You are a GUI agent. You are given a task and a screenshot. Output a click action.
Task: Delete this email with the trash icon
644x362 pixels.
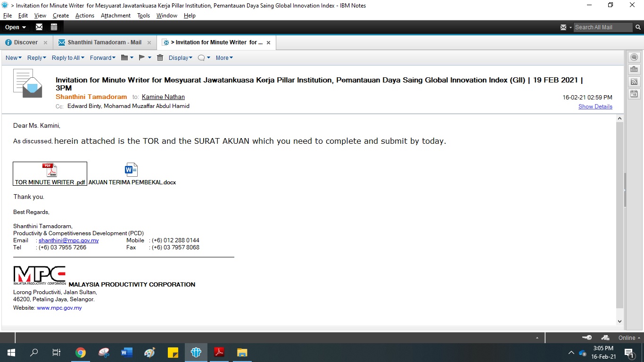(160, 58)
